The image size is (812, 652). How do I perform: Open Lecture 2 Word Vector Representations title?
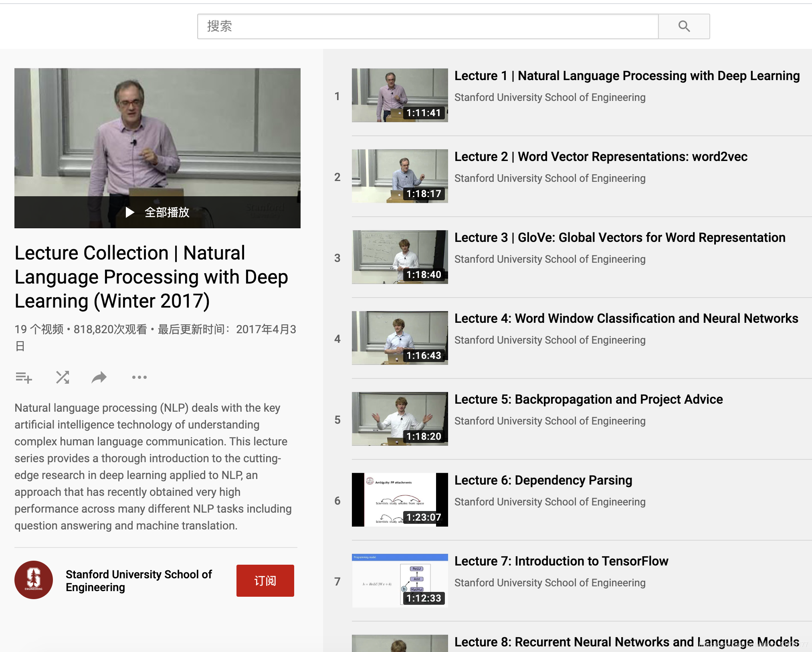click(601, 157)
